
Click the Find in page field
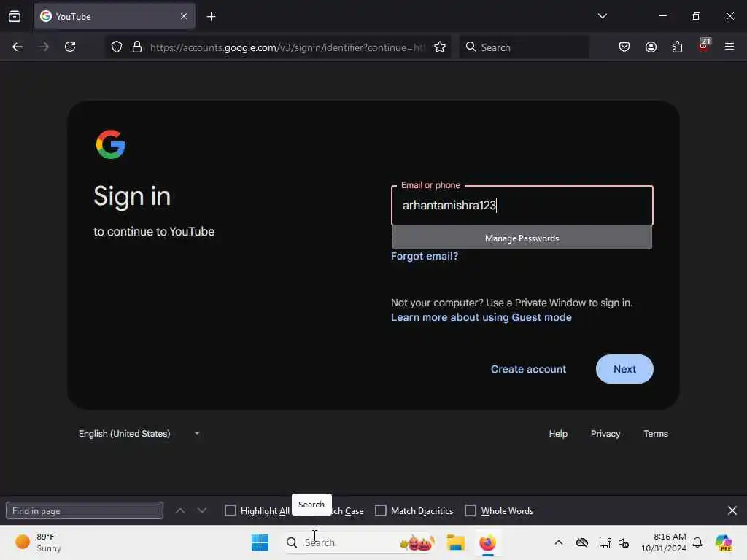[x=85, y=510]
